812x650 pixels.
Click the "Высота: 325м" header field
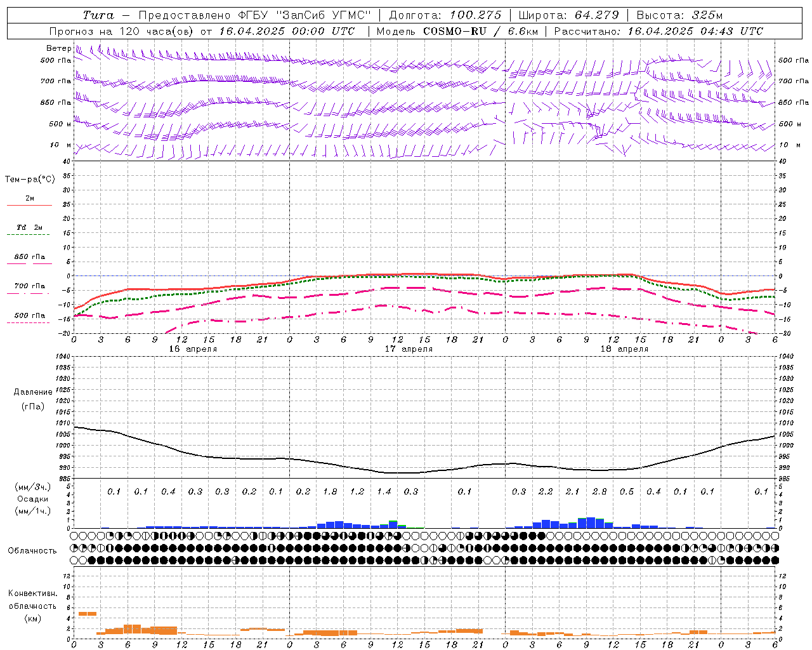679,15
